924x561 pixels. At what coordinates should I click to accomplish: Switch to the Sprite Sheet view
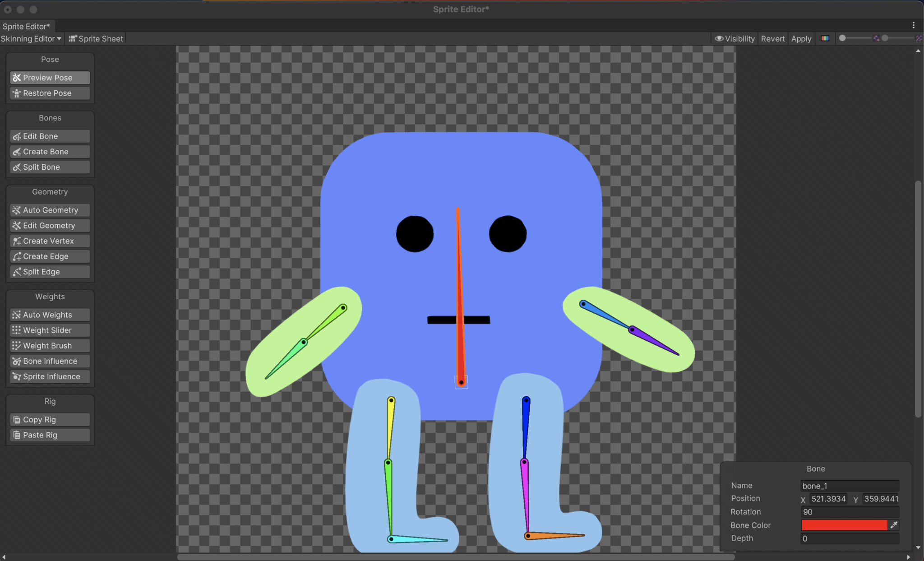(100, 38)
